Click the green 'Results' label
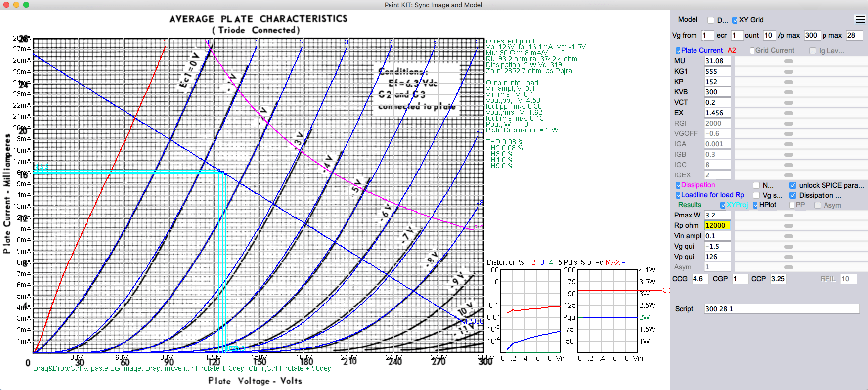This screenshot has width=868, height=390. [690, 205]
